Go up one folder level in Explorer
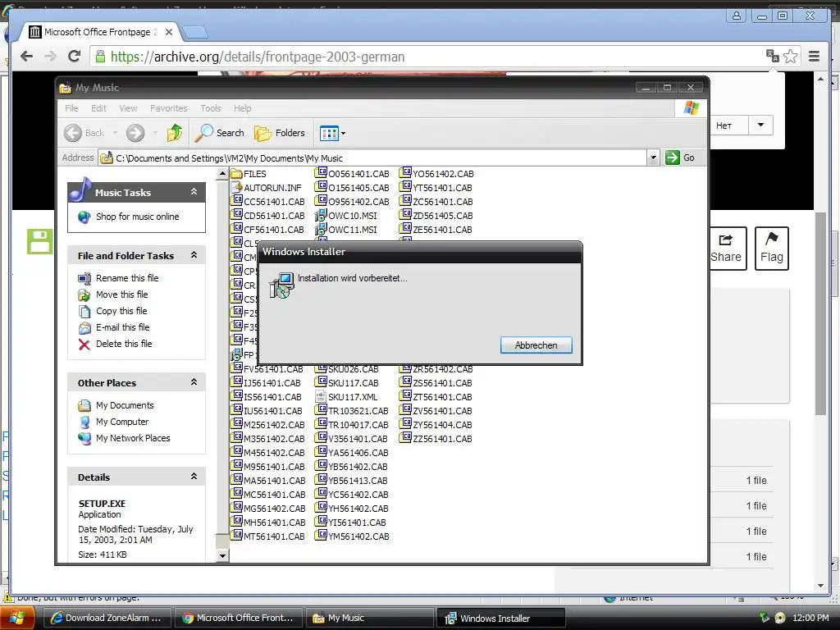The image size is (840, 630). pyautogui.click(x=175, y=133)
